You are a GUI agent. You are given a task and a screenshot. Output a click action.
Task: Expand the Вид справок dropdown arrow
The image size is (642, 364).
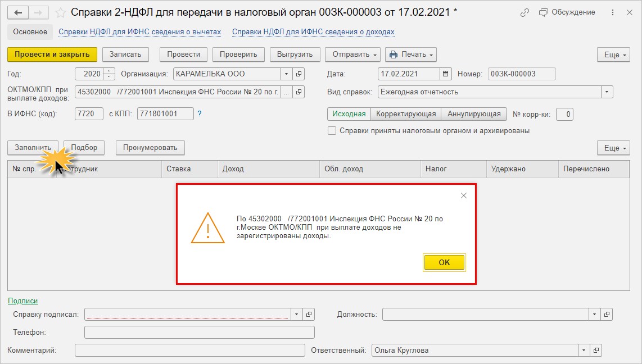[607, 92]
